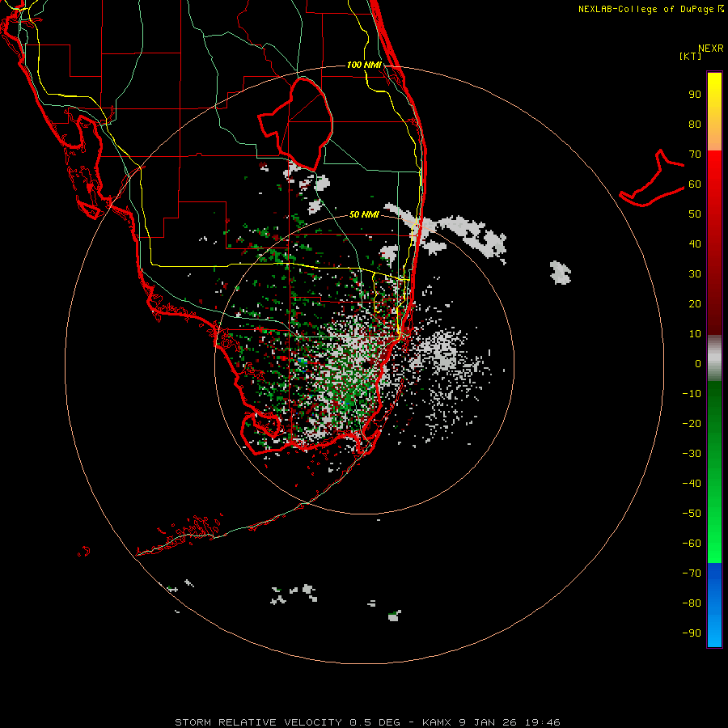Click the -10 value on the velocity scale
Screen dimensions: 728x728
[x=692, y=394]
